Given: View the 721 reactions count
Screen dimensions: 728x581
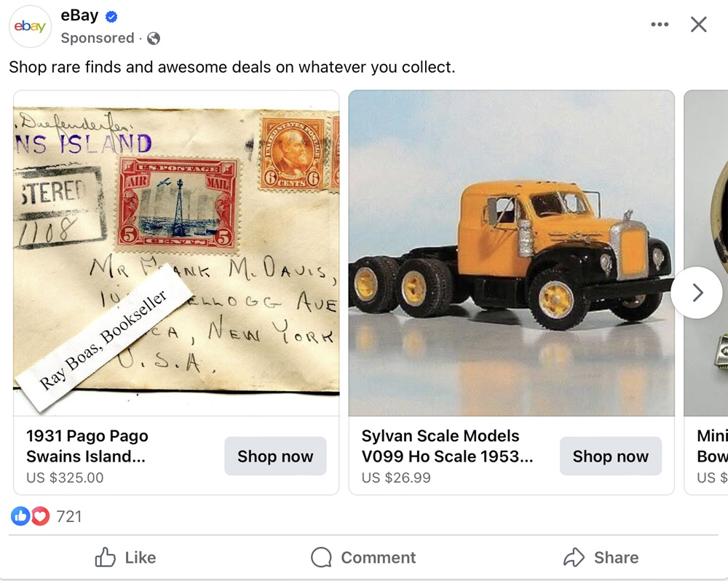Looking at the screenshot, I should (68, 516).
